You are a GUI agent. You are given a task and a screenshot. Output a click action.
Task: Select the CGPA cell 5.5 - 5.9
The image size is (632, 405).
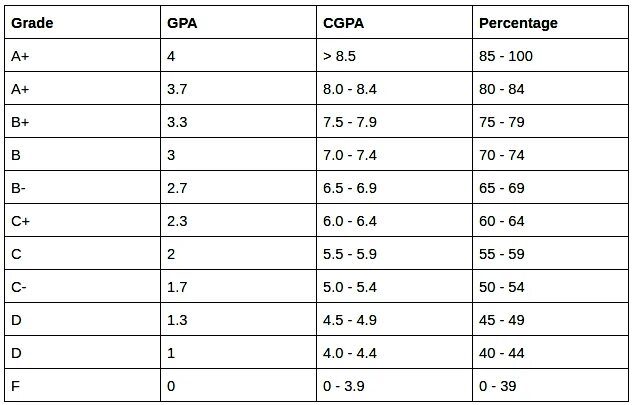(395, 254)
